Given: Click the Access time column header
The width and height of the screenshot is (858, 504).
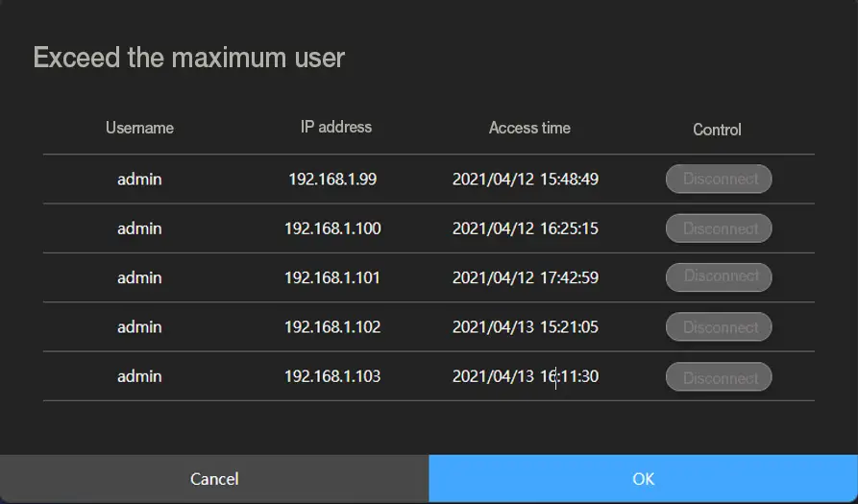Looking at the screenshot, I should click(529, 128).
